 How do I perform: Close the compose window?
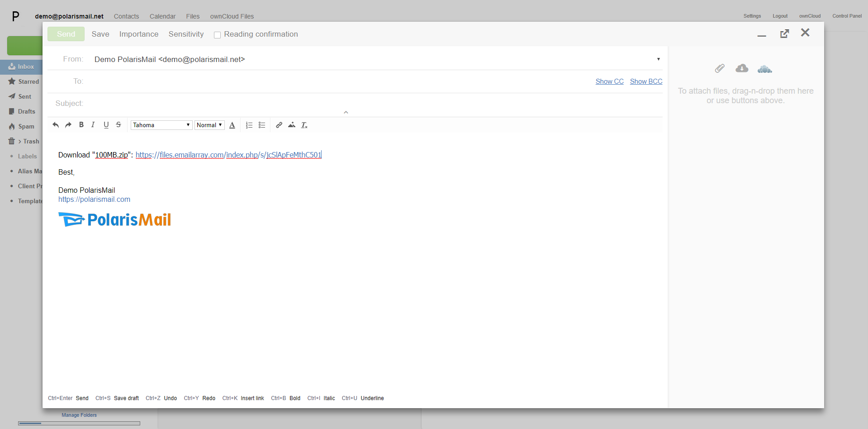coord(805,33)
